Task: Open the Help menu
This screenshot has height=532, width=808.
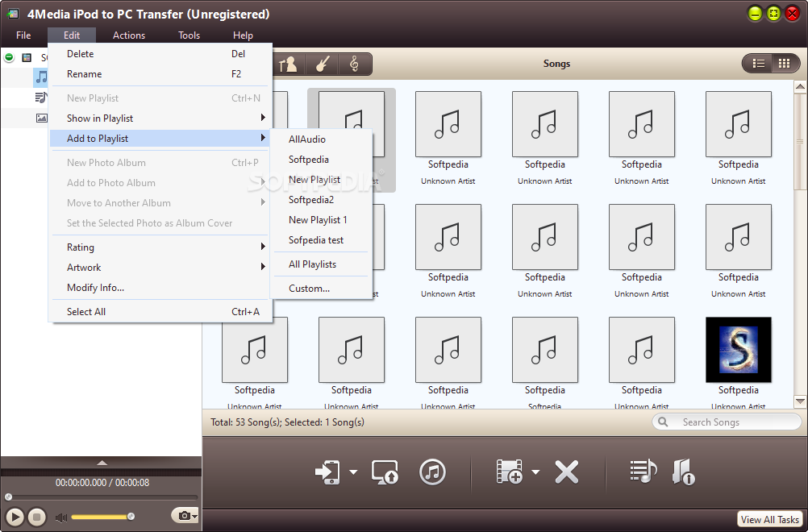Action: [243, 35]
